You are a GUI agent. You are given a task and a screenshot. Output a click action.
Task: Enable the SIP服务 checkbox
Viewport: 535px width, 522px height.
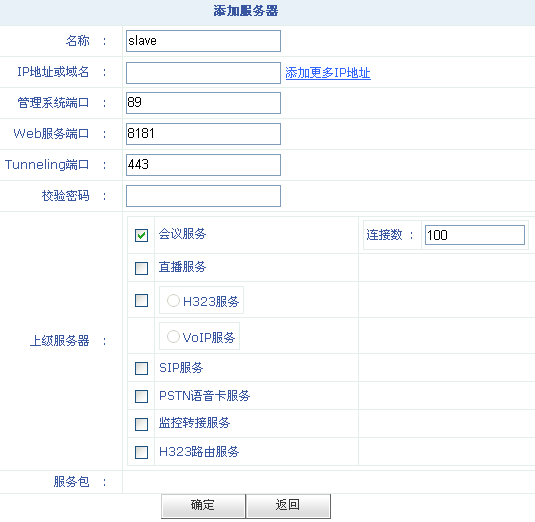(141, 368)
